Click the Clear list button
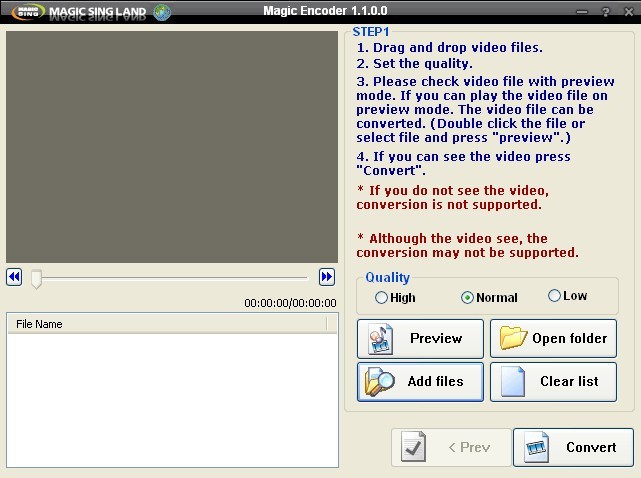This screenshot has height=478, width=641. pos(554,382)
